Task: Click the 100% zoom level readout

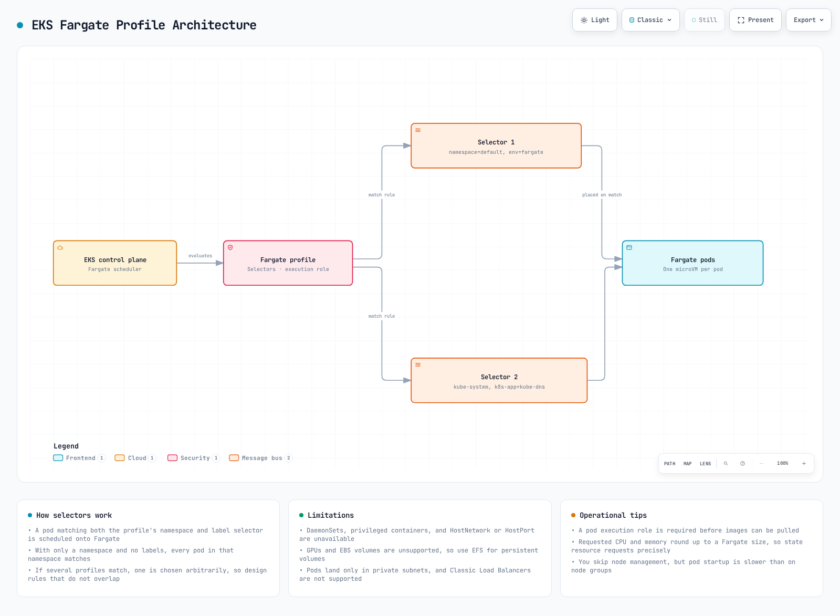Action: (783, 464)
